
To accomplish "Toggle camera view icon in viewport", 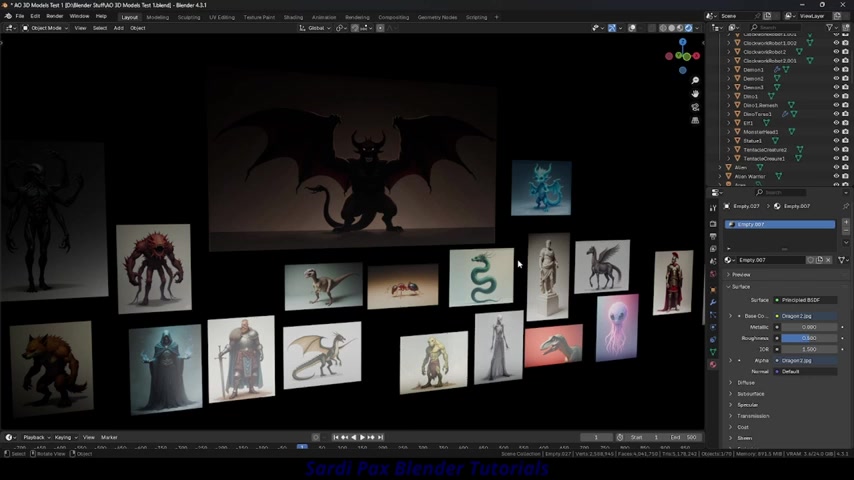I will coord(695,107).
